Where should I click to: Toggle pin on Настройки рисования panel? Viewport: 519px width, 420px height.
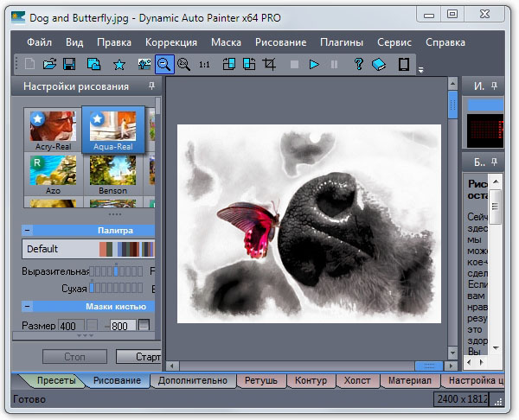pos(152,86)
